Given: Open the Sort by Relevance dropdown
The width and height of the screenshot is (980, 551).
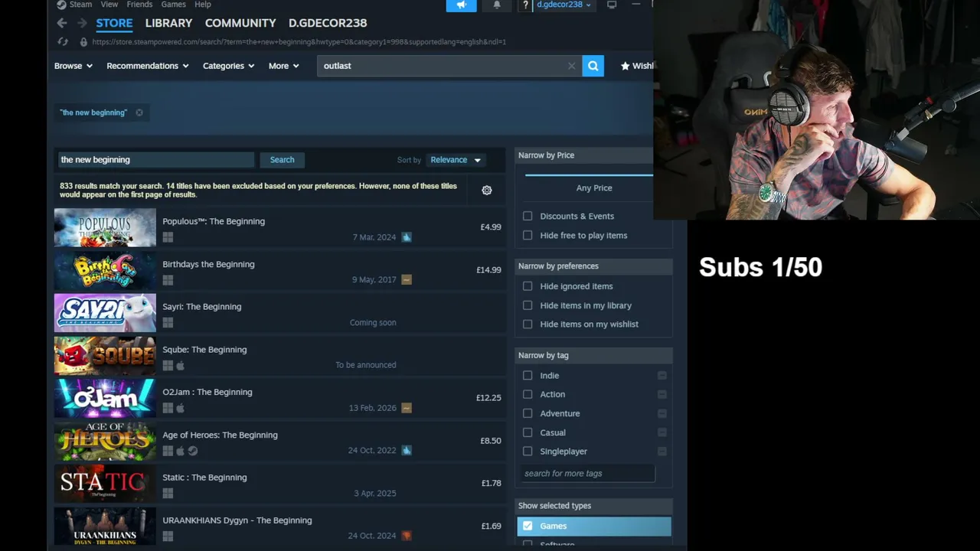Looking at the screenshot, I should tap(456, 160).
